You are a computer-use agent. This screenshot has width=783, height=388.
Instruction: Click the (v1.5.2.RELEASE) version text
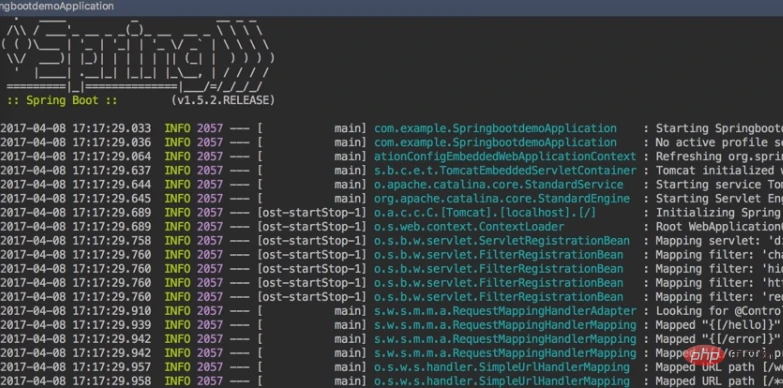(x=223, y=100)
